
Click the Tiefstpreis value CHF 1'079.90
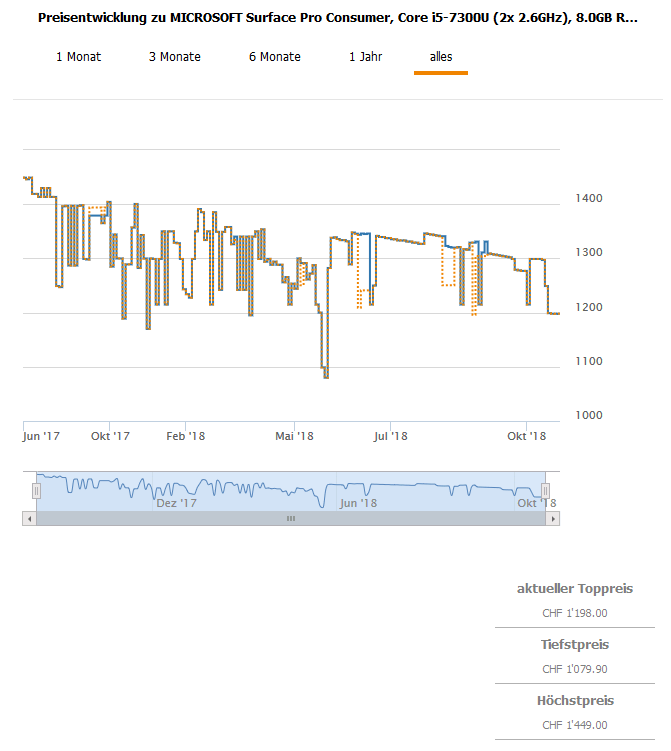click(575, 669)
